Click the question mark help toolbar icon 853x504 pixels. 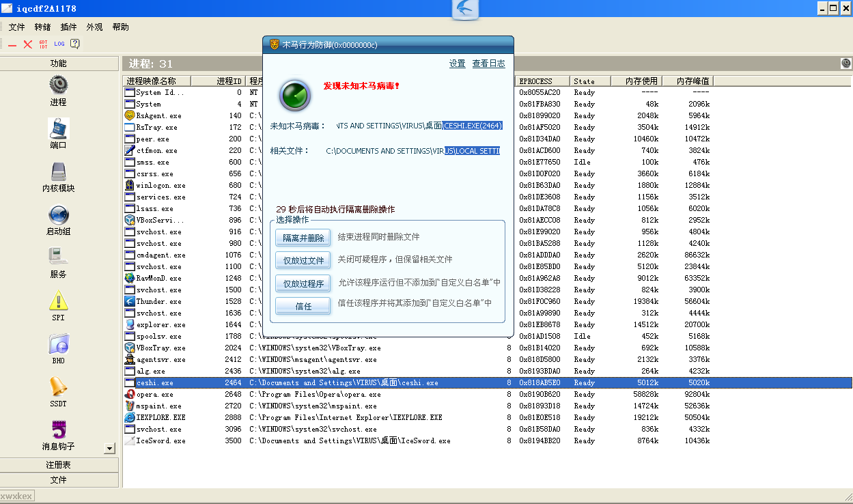(x=75, y=44)
